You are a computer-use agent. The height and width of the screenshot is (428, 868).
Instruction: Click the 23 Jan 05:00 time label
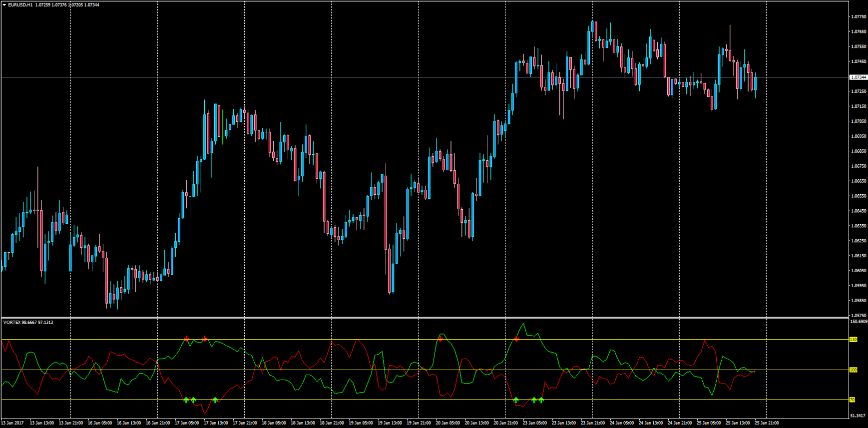pyautogui.click(x=534, y=423)
